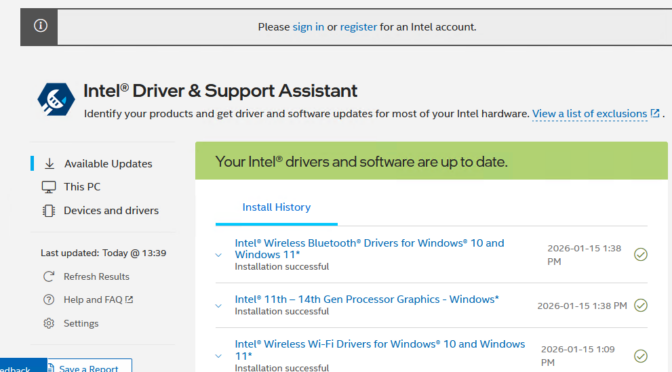Click the success checkmark for the Bluetooth Drivers entry
Image resolution: width=672 pixels, height=372 pixels.
click(x=641, y=255)
